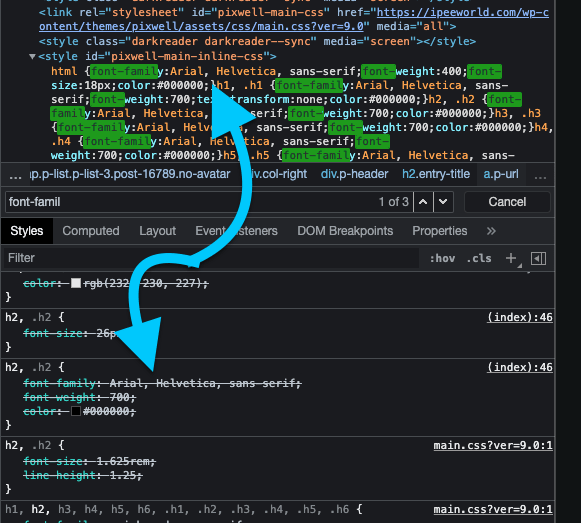Toggle :hov element state panel
The image size is (581, 523).
point(442,258)
